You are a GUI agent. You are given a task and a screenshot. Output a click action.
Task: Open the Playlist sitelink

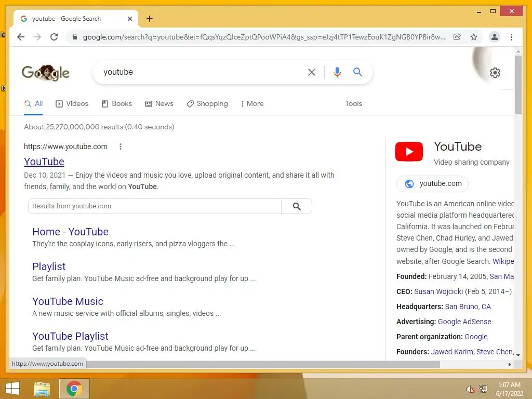point(49,267)
